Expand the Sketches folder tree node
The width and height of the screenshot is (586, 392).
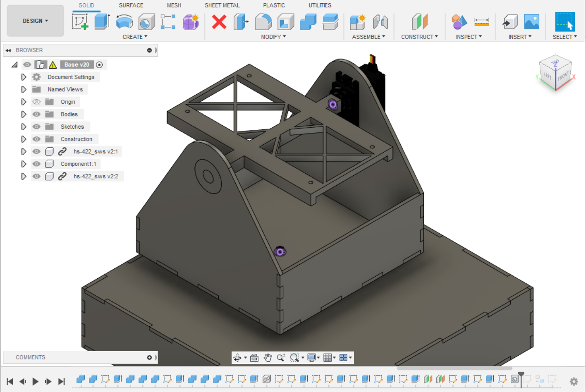tap(24, 127)
